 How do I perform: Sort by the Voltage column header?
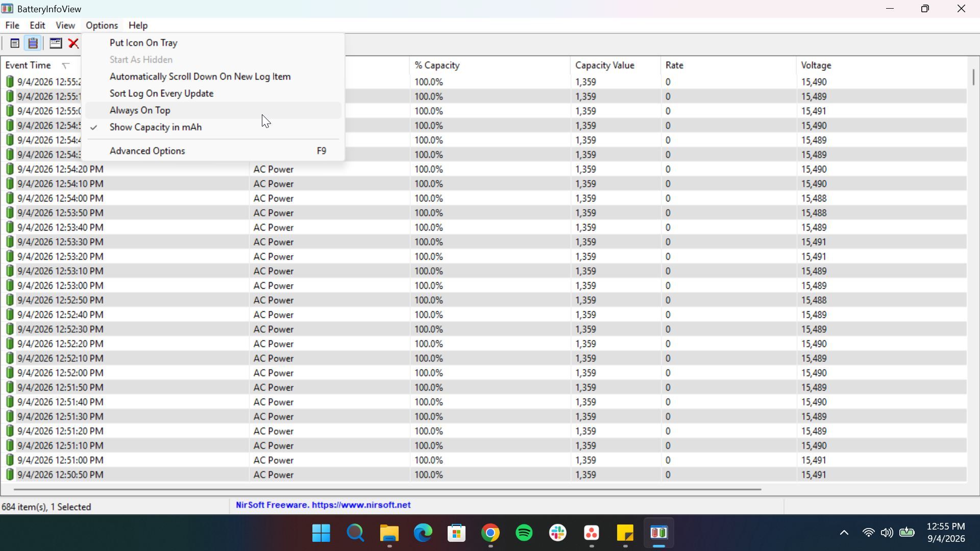[881, 65]
